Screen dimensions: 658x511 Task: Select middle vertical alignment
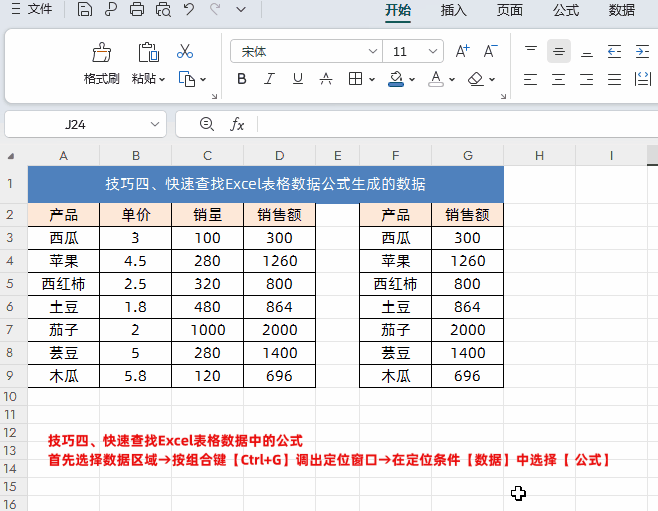coord(559,51)
